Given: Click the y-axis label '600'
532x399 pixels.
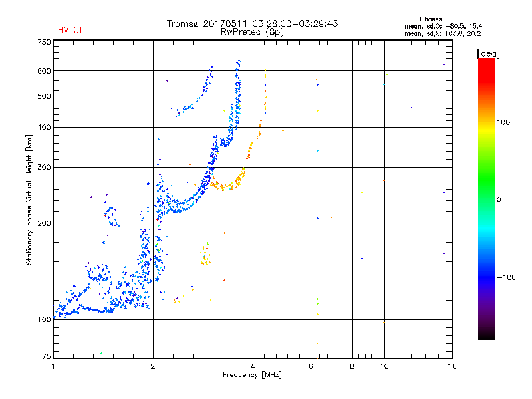Looking at the screenshot, I should [x=44, y=71].
